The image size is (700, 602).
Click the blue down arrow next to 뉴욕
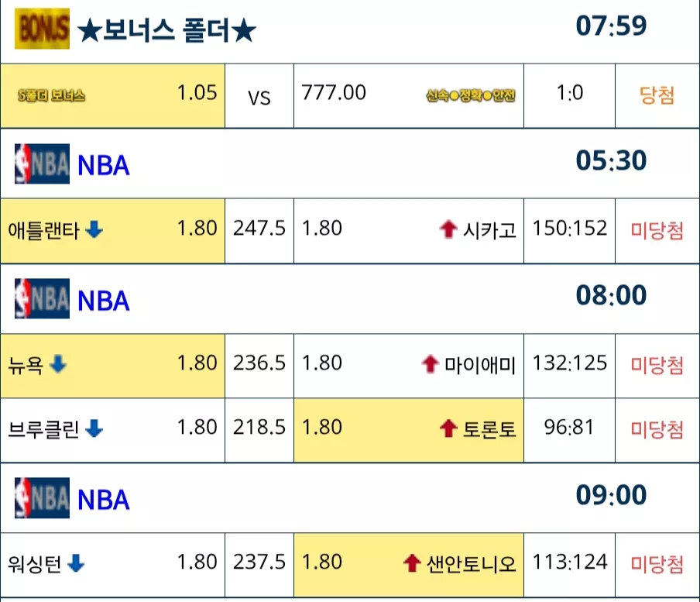click(x=58, y=364)
